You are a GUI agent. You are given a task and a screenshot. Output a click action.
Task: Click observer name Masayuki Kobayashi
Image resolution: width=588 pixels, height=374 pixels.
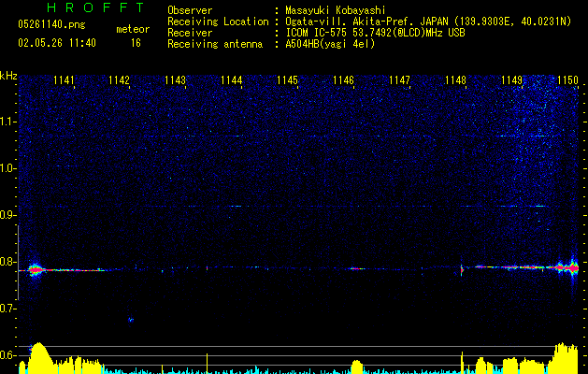[x=335, y=10]
